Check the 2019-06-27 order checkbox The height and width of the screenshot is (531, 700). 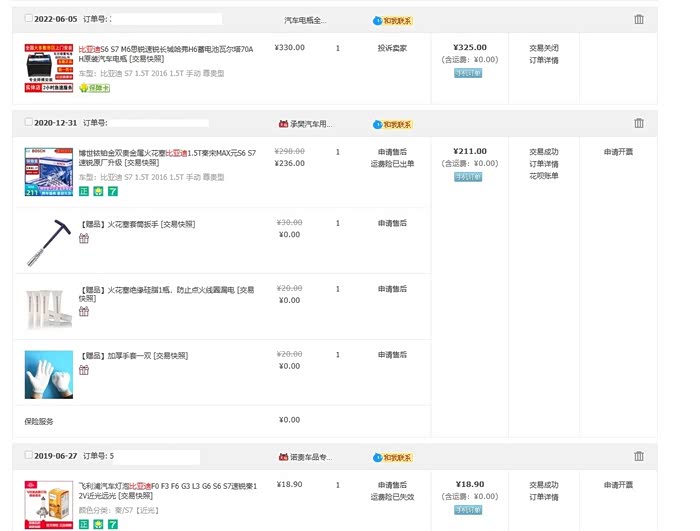tap(28, 456)
